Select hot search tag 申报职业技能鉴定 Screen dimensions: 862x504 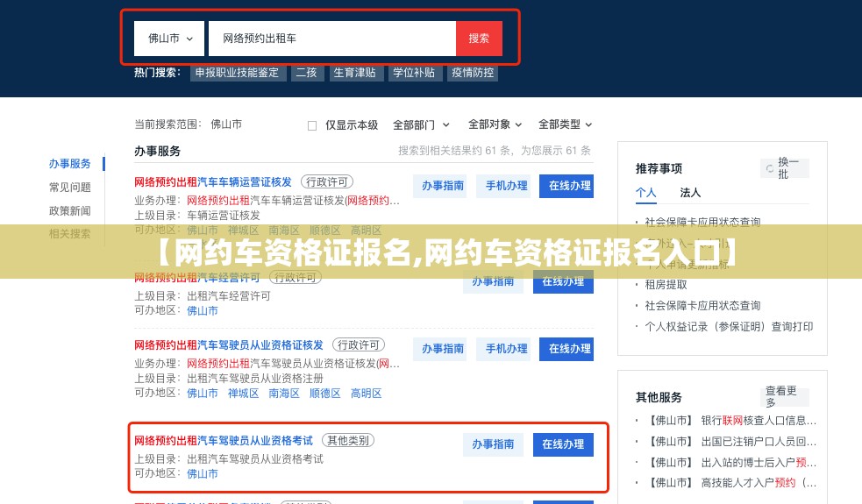click(x=238, y=73)
